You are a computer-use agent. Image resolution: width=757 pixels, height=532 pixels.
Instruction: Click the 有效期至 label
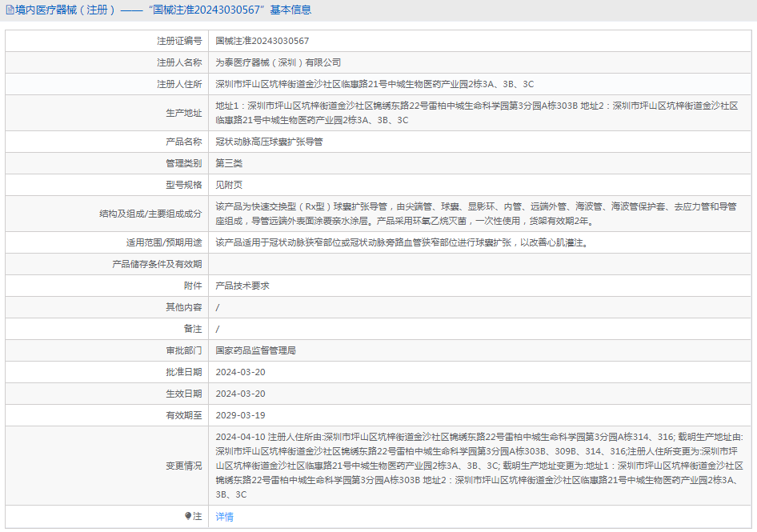[x=184, y=416]
